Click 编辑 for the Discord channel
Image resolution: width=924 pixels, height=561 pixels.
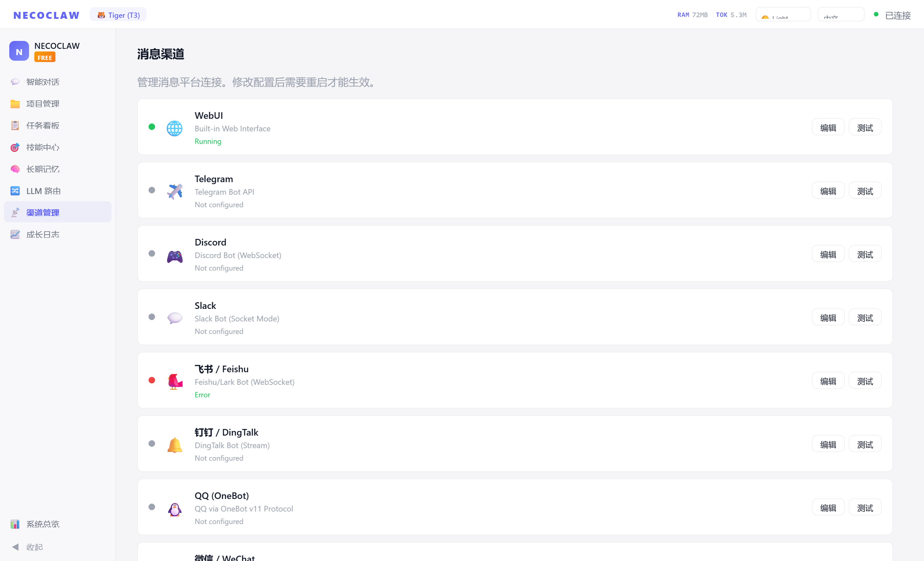(x=828, y=254)
